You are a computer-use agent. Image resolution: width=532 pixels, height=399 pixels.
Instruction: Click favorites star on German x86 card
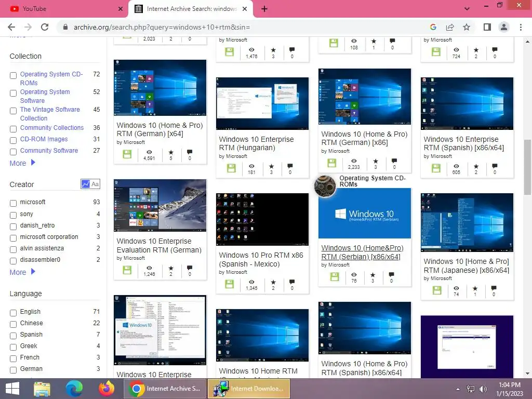click(x=375, y=161)
